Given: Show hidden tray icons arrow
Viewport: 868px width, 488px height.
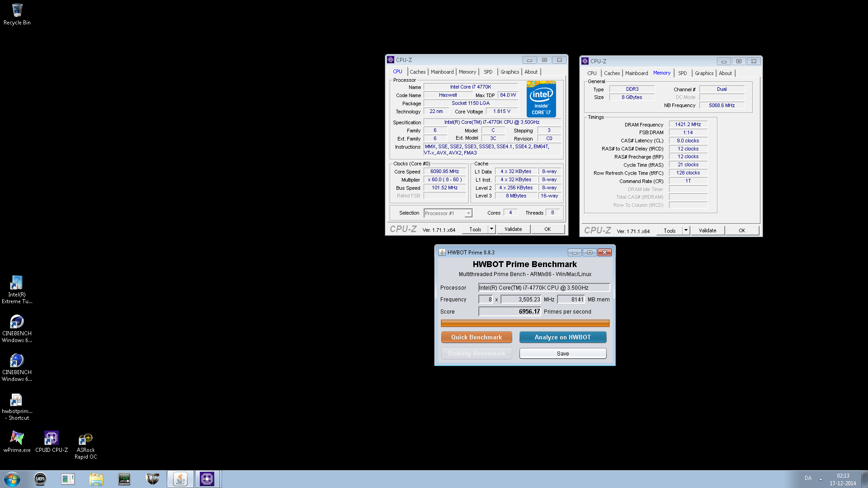Looking at the screenshot, I should 820,479.
